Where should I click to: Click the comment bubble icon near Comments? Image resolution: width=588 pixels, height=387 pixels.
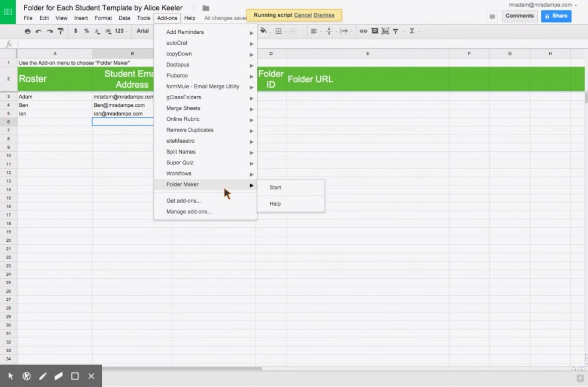(x=492, y=17)
